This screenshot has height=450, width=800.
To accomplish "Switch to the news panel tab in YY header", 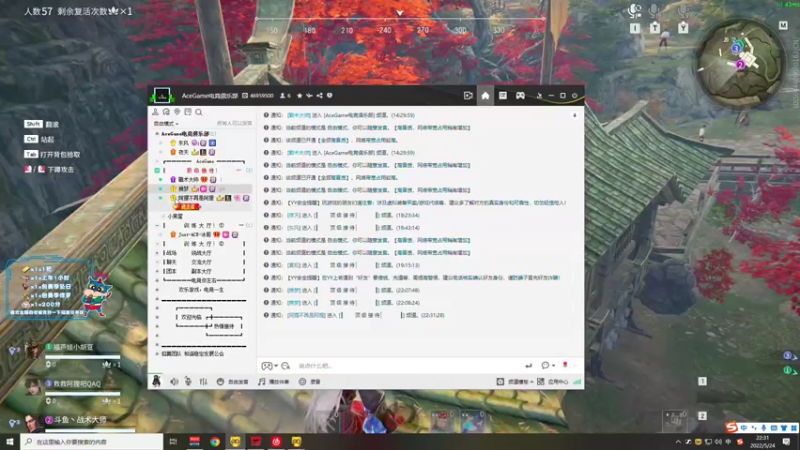I will click(503, 95).
